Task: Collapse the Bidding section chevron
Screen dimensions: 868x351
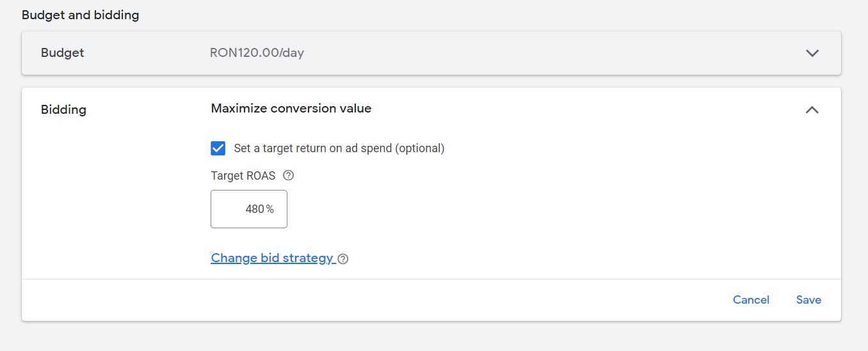Action: tap(812, 110)
